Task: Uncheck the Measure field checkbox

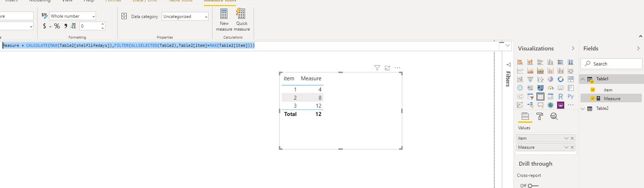Action: tap(593, 98)
